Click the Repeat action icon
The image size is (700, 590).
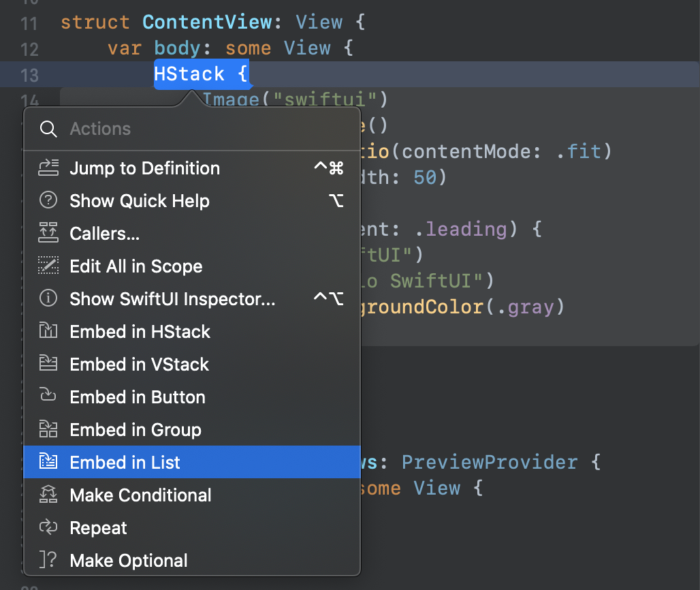48,528
